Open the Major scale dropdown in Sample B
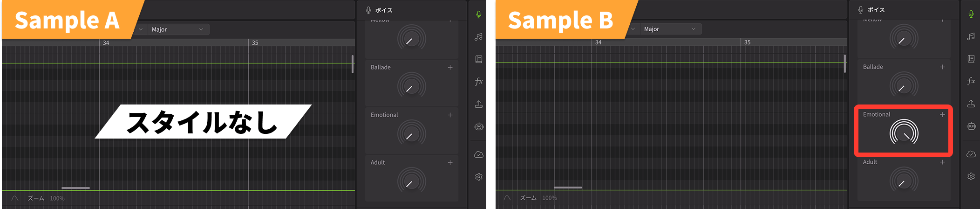 tap(671, 29)
